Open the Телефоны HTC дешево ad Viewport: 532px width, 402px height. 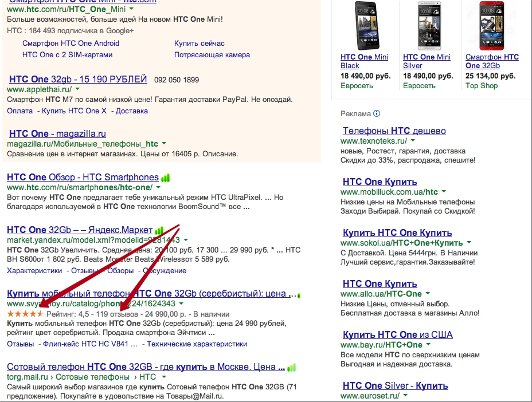click(394, 131)
